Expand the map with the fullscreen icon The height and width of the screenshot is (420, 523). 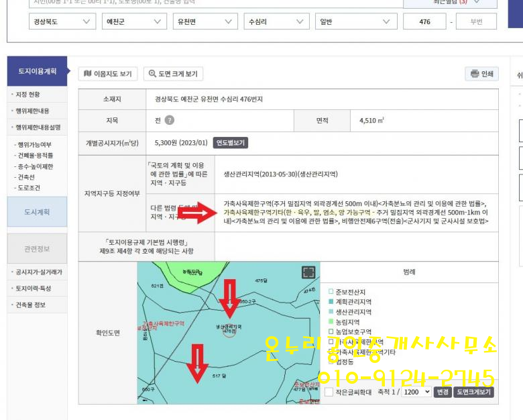pyautogui.click(x=308, y=272)
